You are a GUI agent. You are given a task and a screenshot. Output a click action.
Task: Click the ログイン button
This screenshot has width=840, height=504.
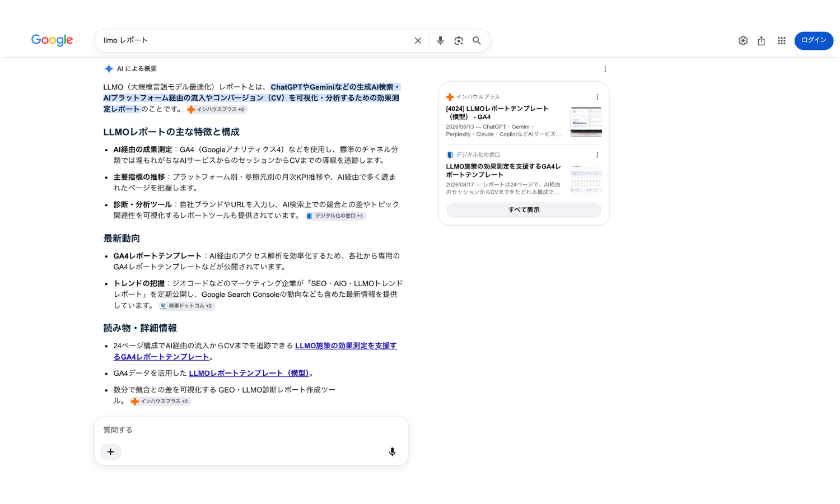(814, 40)
